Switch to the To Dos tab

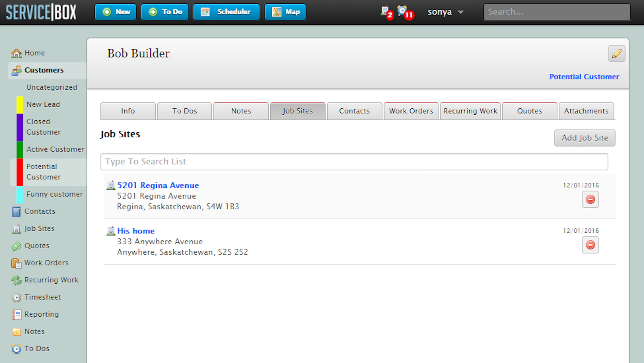click(x=185, y=111)
